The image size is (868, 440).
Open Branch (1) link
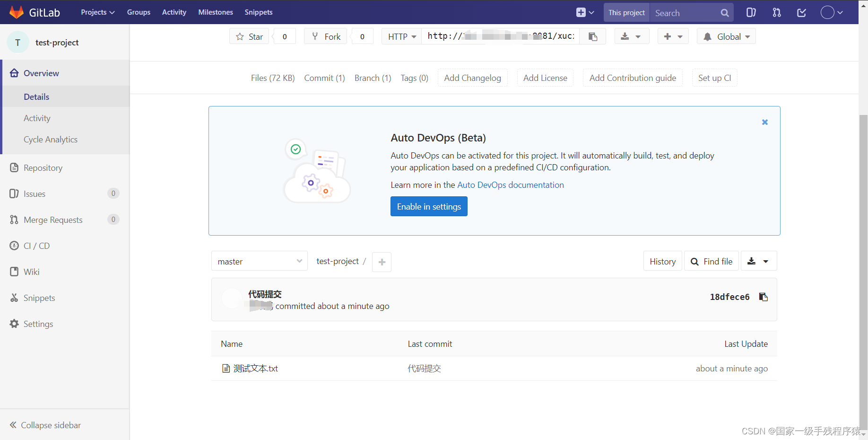click(373, 78)
